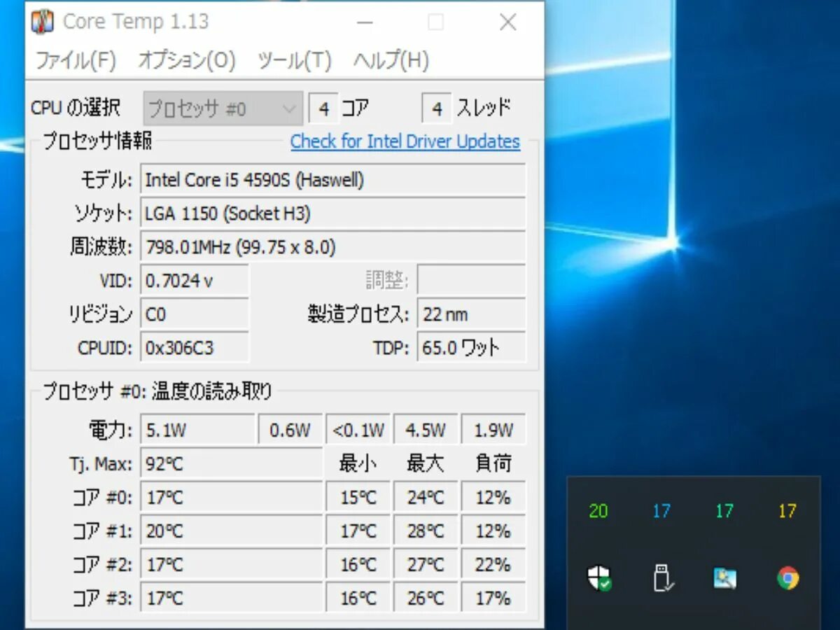
Task: Click the TDP value 65.0 ワット
Action: tap(471, 348)
